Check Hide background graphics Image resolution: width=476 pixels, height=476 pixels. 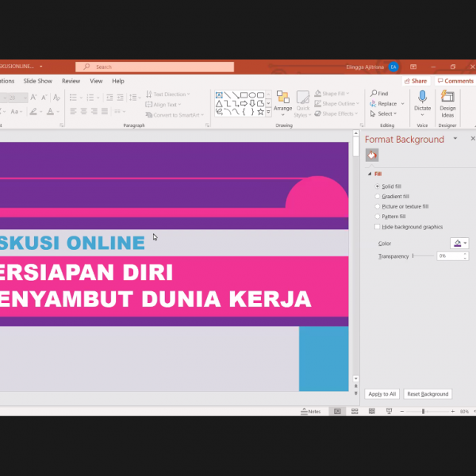[x=378, y=226]
